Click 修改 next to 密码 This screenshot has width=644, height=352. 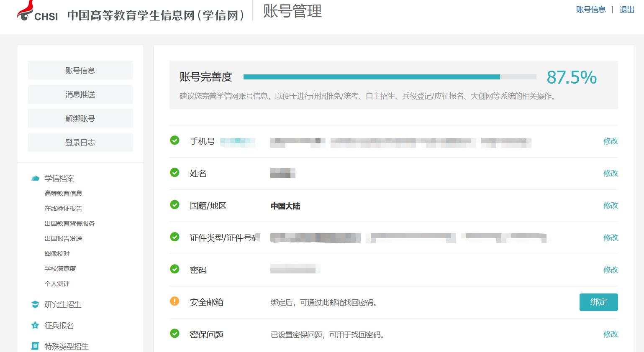click(611, 270)
